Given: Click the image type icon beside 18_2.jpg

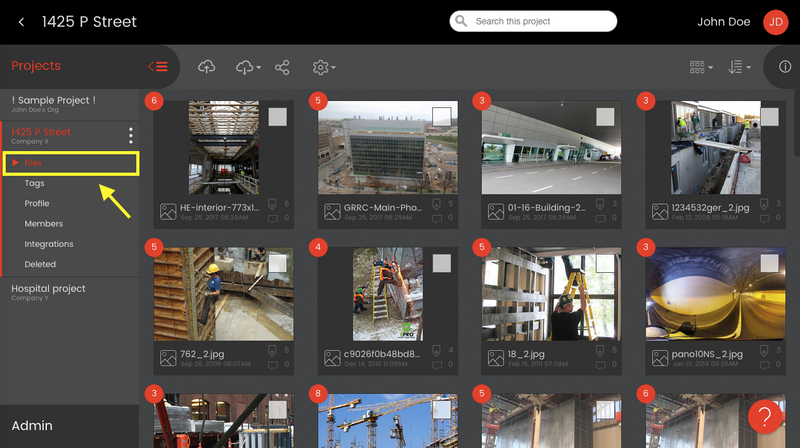Looking at the screenshot, I should [496, 358].
